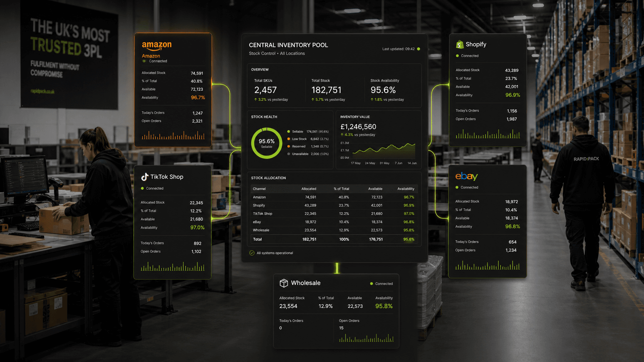
Task: Click the CENTRAL INVENTORY POOL title
Action: pos(288,45)
